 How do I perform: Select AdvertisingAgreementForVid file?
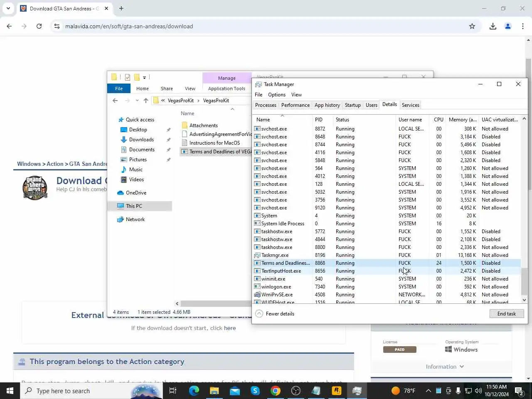coord(217,134)
